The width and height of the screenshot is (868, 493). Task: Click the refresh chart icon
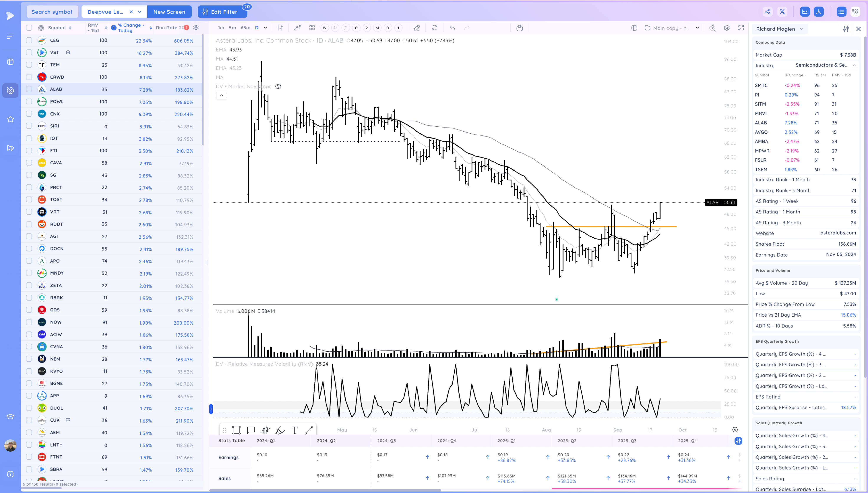pyautogui.click(x=435, y=28)
